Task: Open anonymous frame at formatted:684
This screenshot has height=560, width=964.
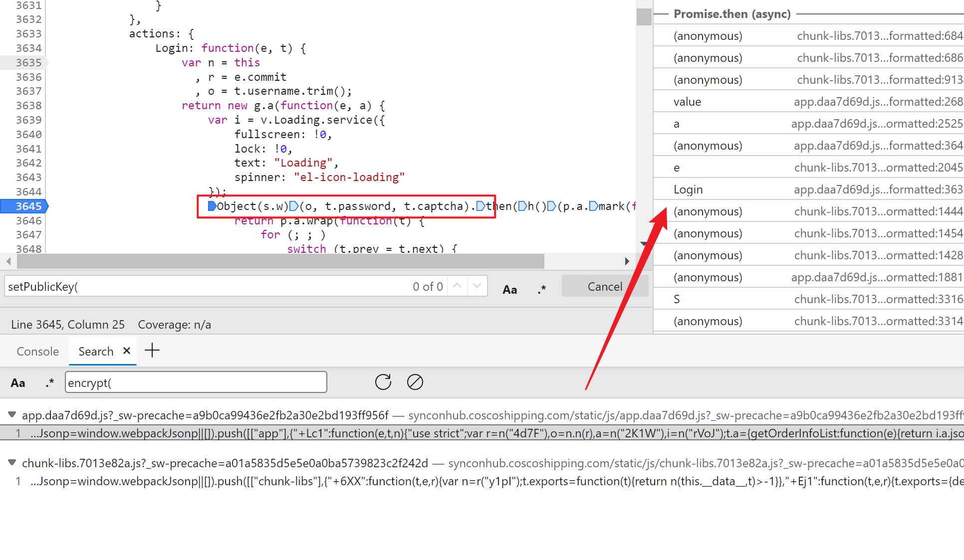Action: tap(808, 36)
